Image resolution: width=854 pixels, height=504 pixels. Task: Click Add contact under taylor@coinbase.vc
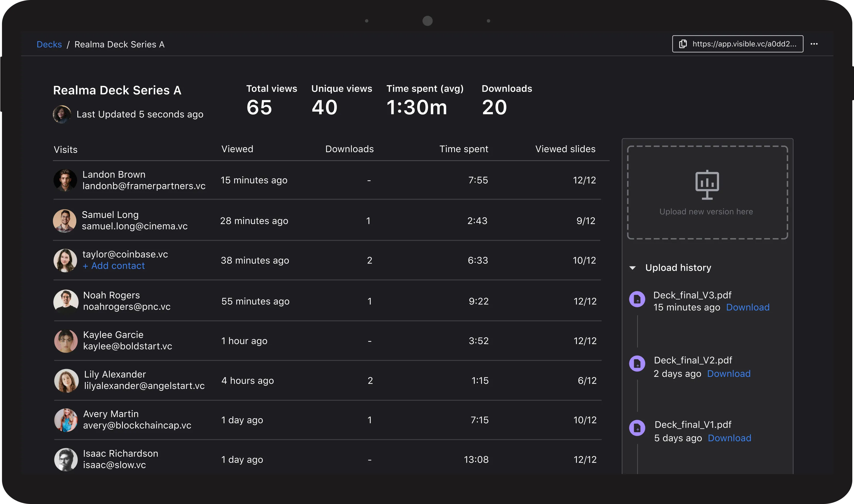(x=114, y=266)
